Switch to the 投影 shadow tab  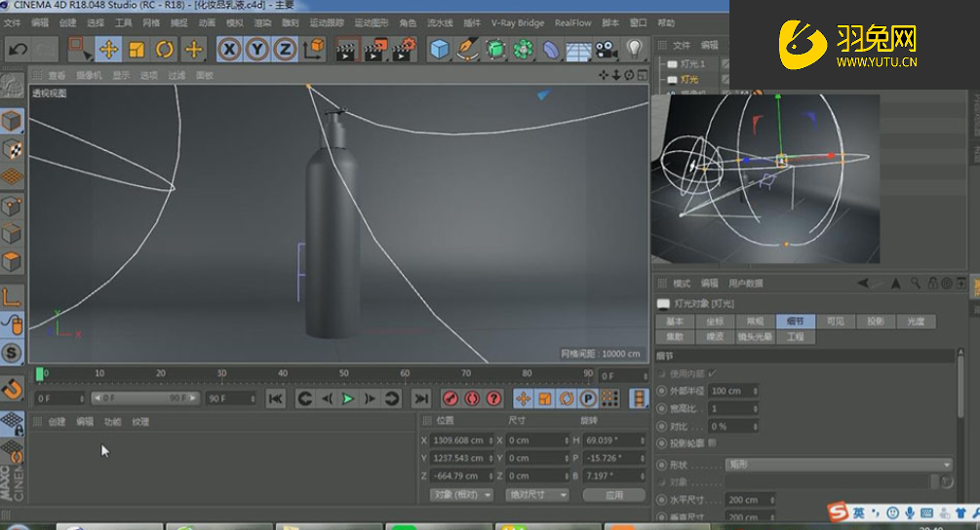875,321
